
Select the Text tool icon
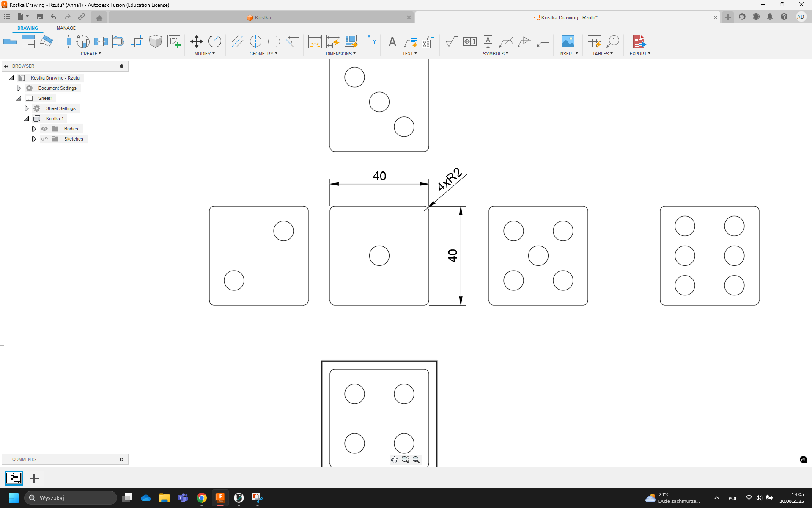[392, 41]
